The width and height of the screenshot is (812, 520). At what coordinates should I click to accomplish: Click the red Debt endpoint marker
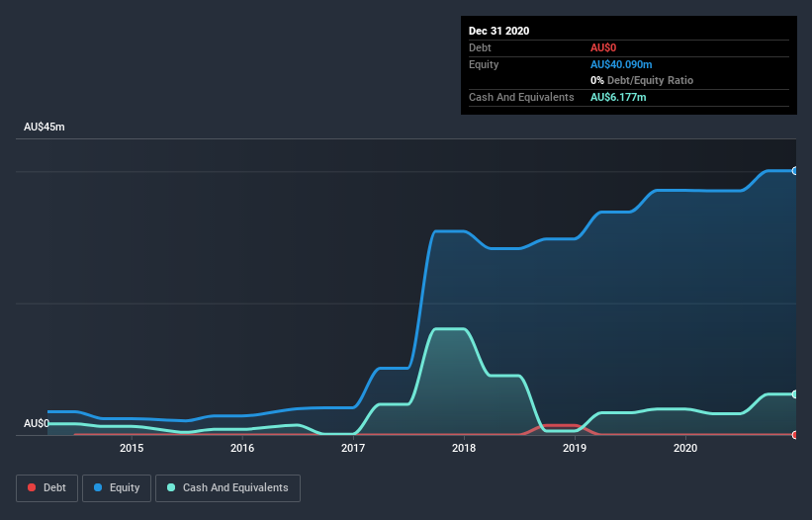click(795, 435)
